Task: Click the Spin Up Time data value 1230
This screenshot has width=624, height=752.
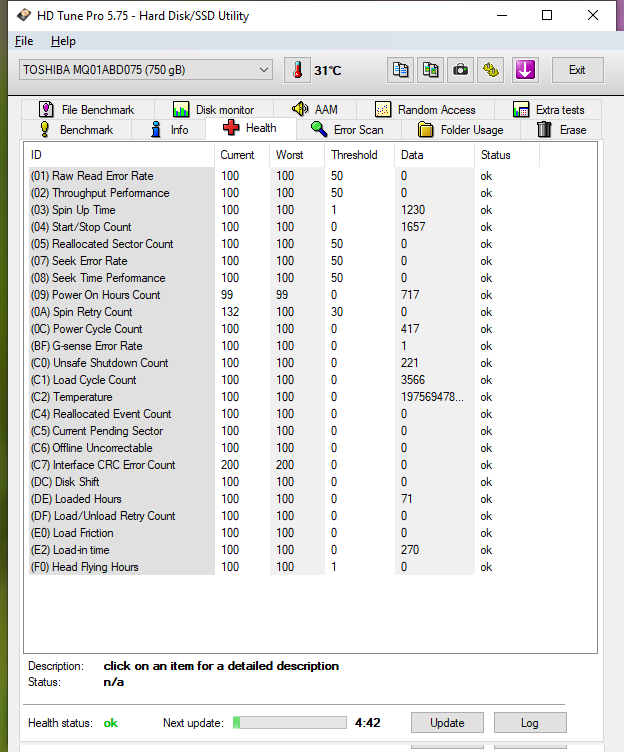Action: click(413, 210)
